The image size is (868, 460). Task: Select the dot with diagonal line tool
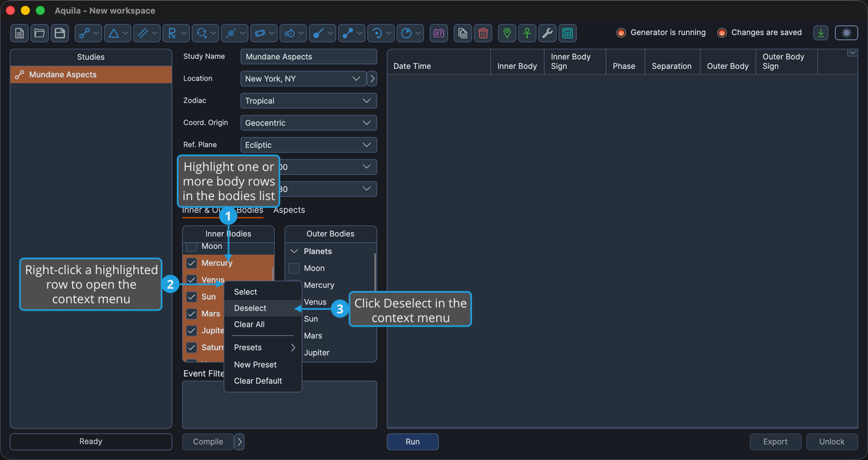322,33
